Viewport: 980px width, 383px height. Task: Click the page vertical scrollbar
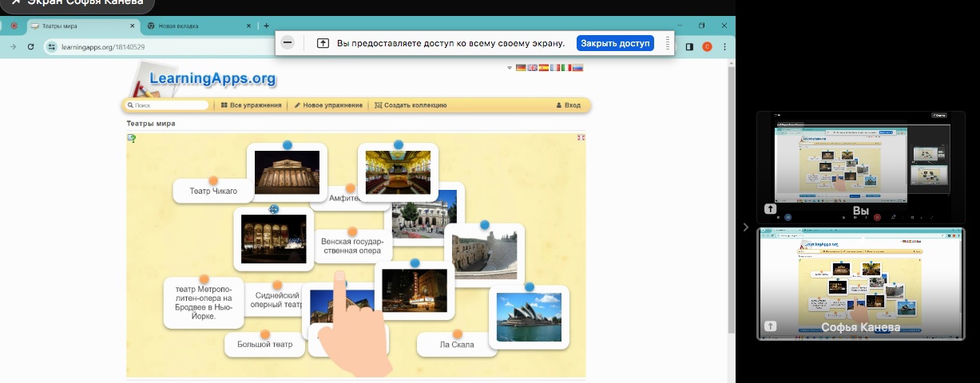731,199
